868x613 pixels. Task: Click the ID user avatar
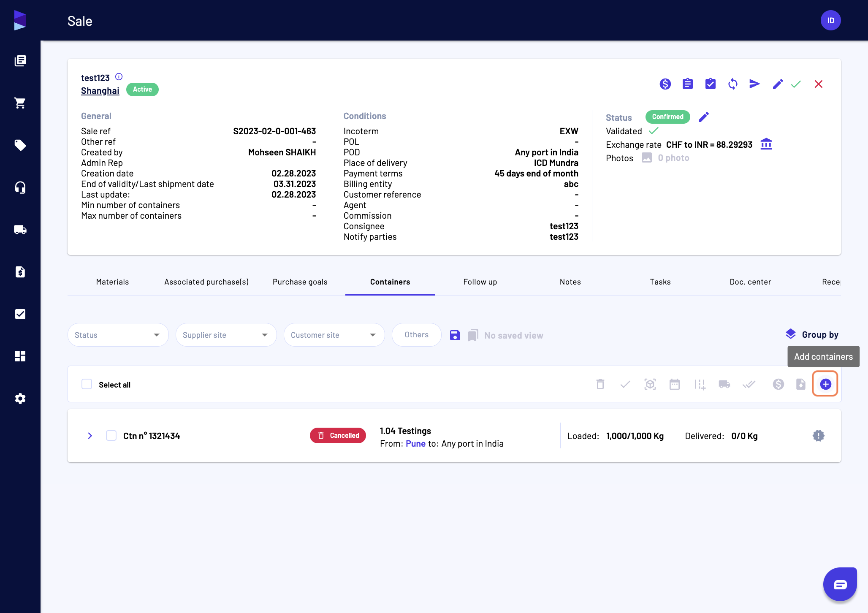pyautogui.click(x=830, y=20)
